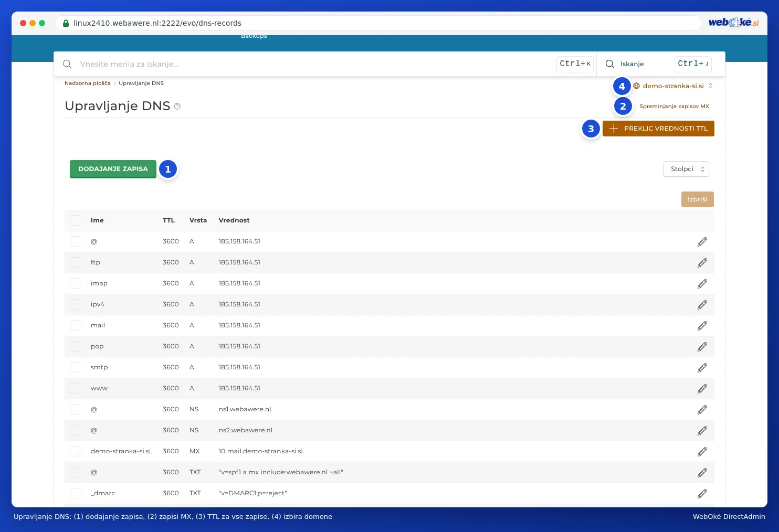Image resolution: width=779 pixels, height=532 pixels.
Task: Open help icon next to Upravljanje DNS
Action: point(177,107)
